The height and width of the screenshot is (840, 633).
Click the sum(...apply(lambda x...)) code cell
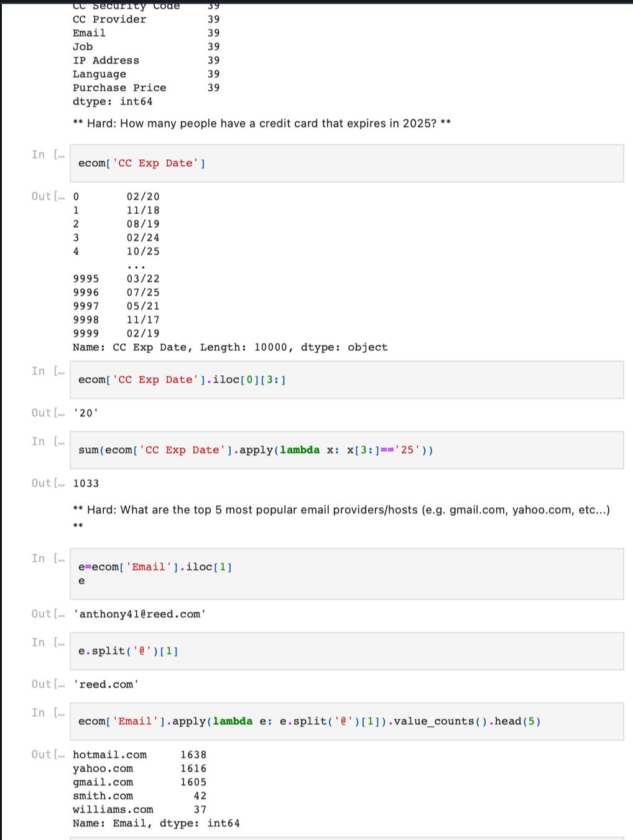tap(346, 450)
